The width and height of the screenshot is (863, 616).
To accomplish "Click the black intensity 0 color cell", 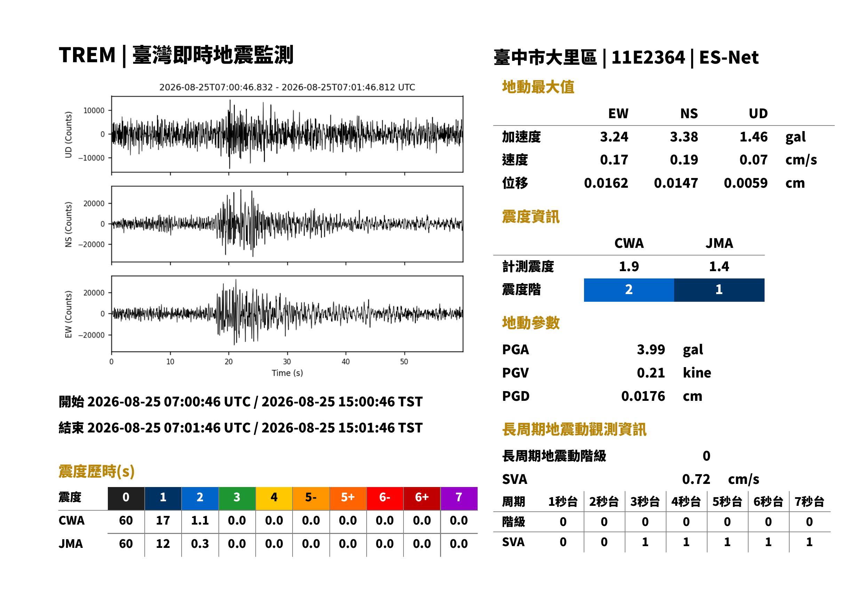I will coord(126,499).
